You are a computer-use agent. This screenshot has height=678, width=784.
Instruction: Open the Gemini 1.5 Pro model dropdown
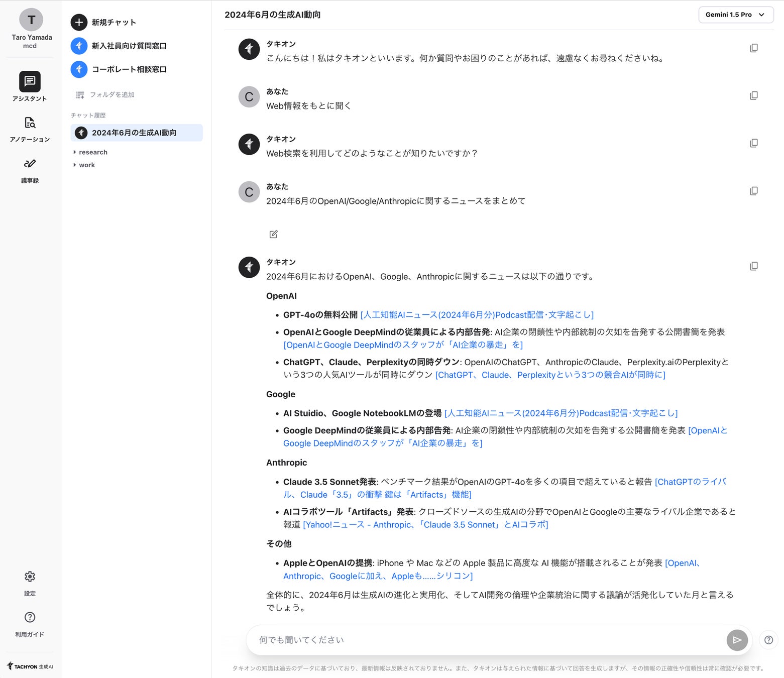pos(735,15)
